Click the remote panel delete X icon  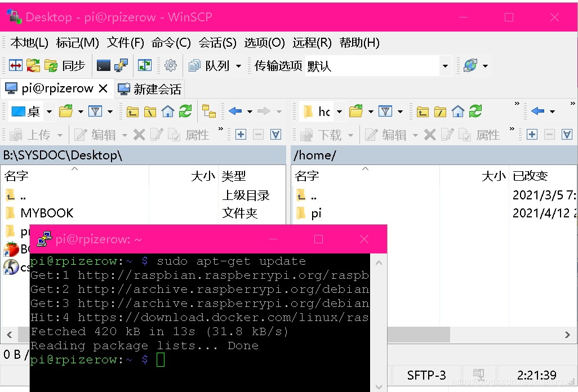[x=430, y=135]
